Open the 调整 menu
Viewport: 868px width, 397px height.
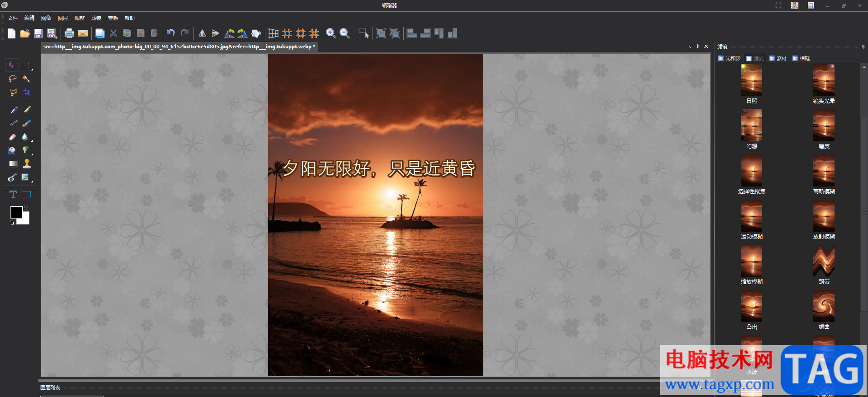pyautogui.click(x=80, y=18)
